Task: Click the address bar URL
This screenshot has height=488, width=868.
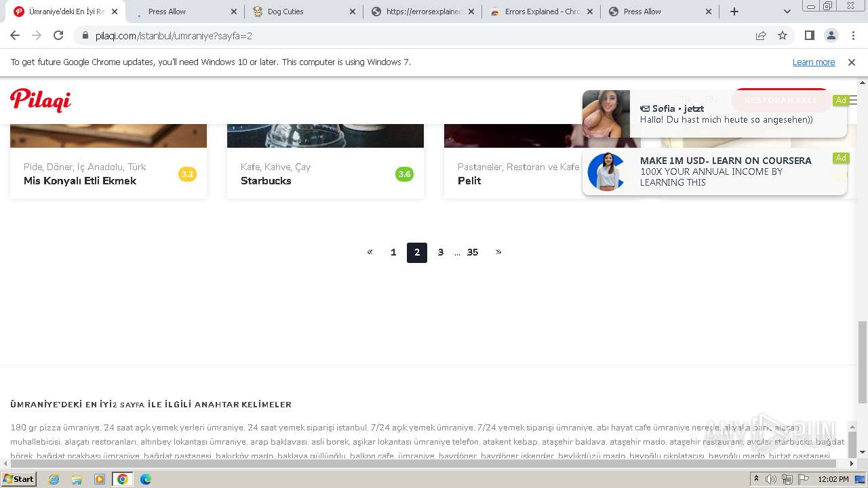Action: click(x=174, y=35)
